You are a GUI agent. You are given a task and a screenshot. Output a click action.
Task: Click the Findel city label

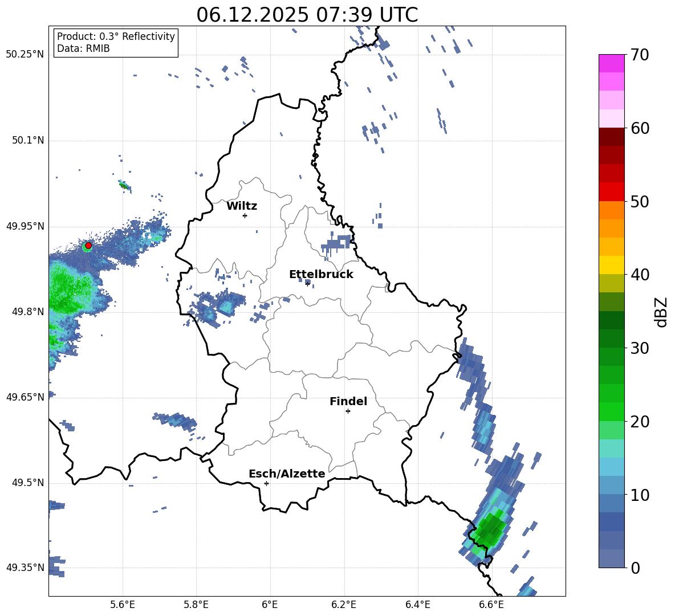pos(348,401)
